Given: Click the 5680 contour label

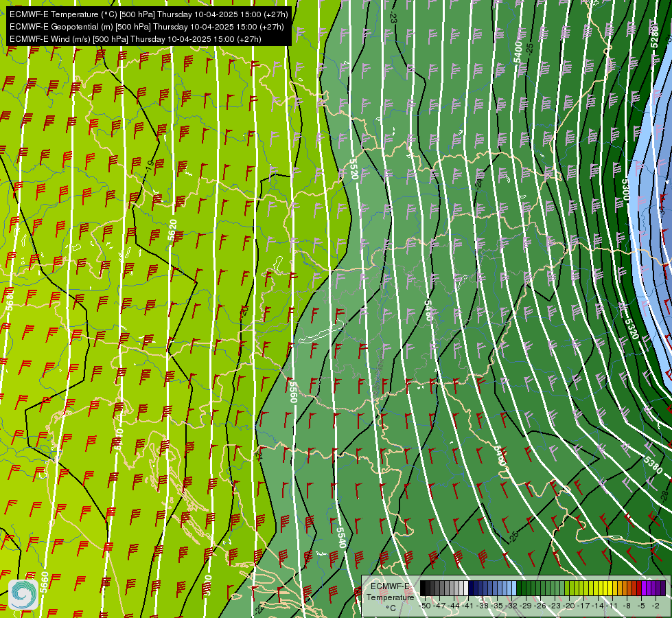Looking at the screenshot, I should [10, 300].
